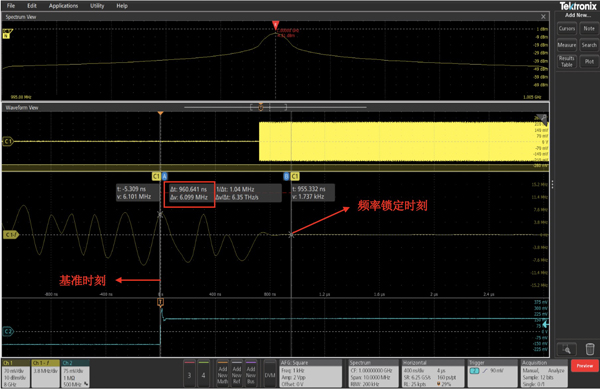
Task: Select the red spectrum peak marker
Action: point(275,26)
